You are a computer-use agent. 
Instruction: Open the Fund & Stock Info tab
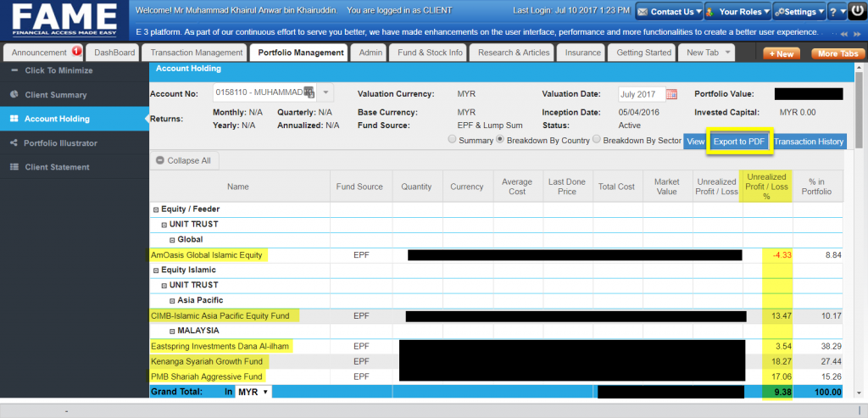click(x=430, y=53)
